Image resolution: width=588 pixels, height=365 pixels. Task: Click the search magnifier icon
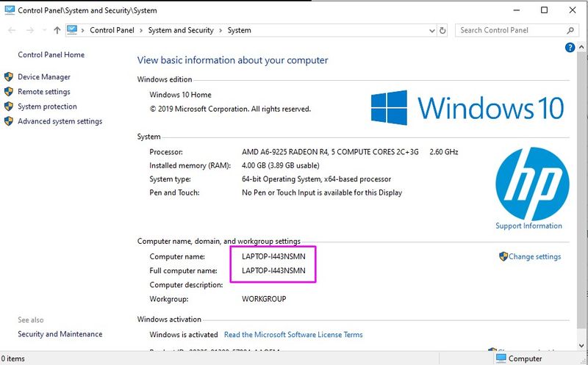pos(570,30)
